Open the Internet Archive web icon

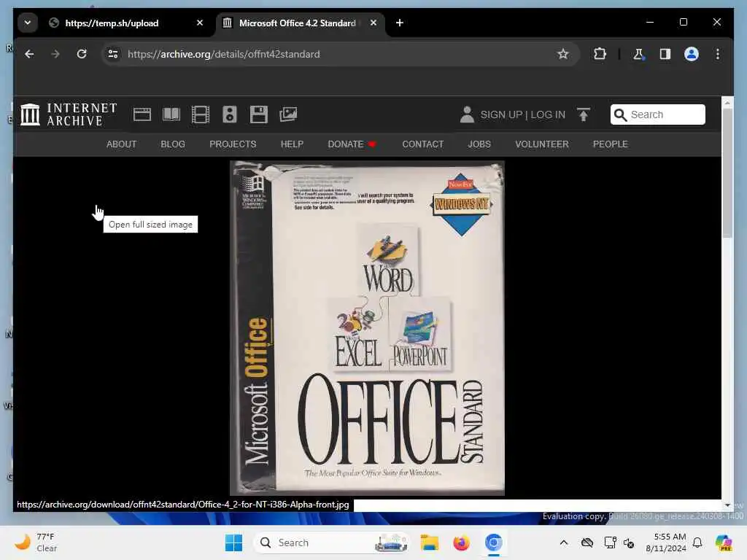[x=142, y=114]
